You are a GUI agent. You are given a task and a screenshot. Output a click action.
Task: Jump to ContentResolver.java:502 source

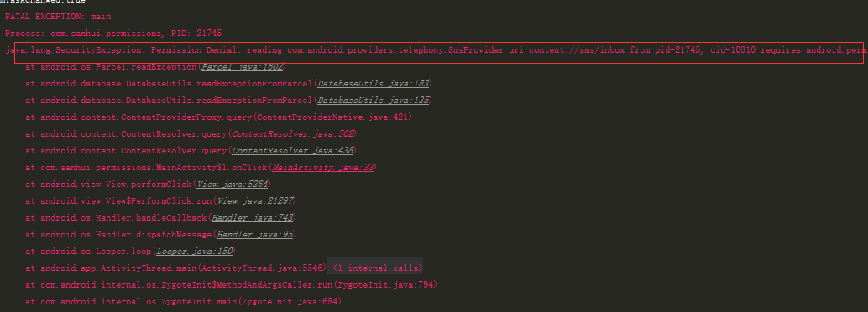(x=292, y=134)
